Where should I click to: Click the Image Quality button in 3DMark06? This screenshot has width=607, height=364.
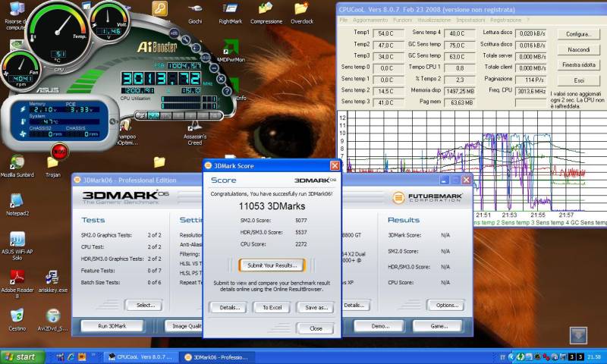tap(184, 326)
